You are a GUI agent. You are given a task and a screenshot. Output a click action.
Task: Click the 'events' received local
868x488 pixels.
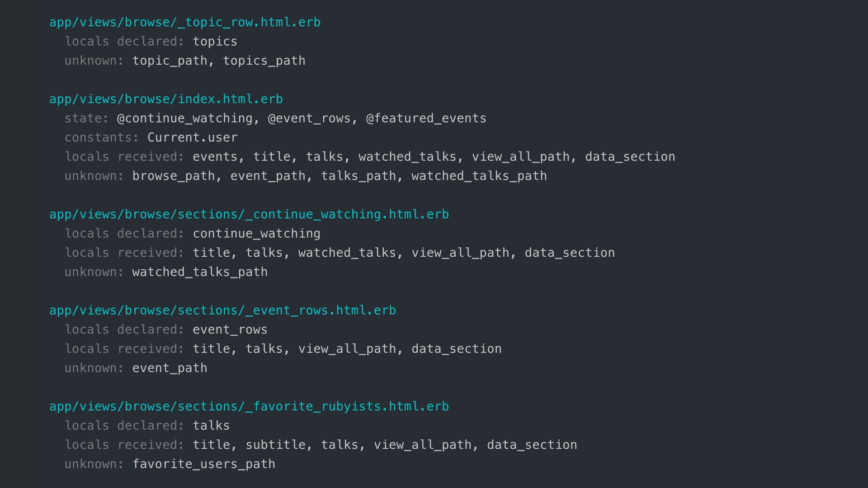coord(215,157)
